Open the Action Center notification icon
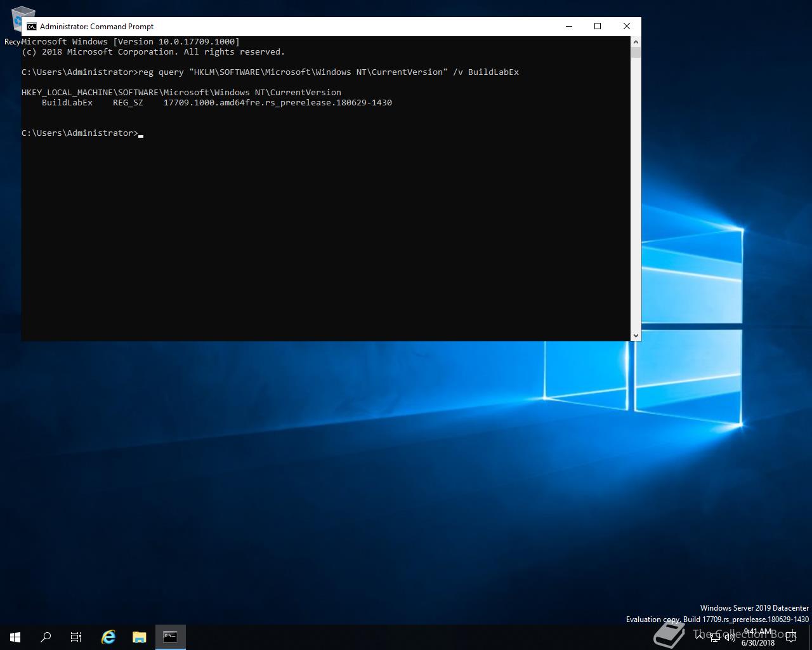Viewport: 812px width, 650px height. tap(791, 637)
